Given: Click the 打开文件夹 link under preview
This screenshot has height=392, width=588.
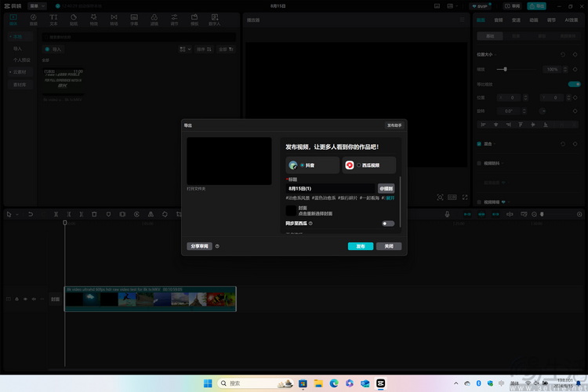Looking at the screenshot, I should (x=196, y=189).
